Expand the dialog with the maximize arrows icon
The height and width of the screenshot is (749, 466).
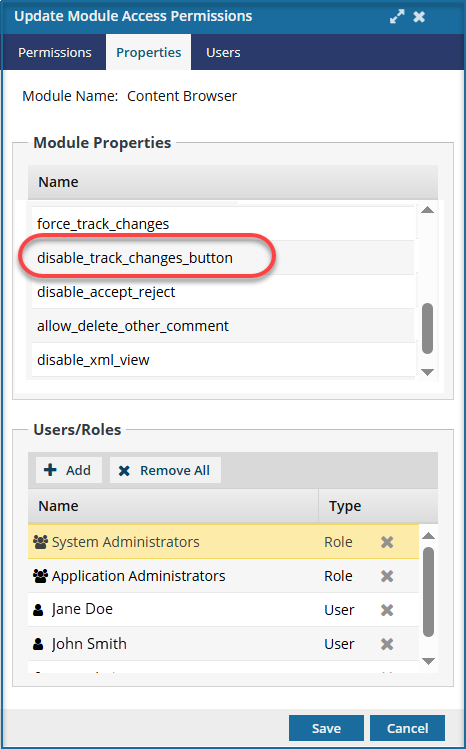coord(397,17)
